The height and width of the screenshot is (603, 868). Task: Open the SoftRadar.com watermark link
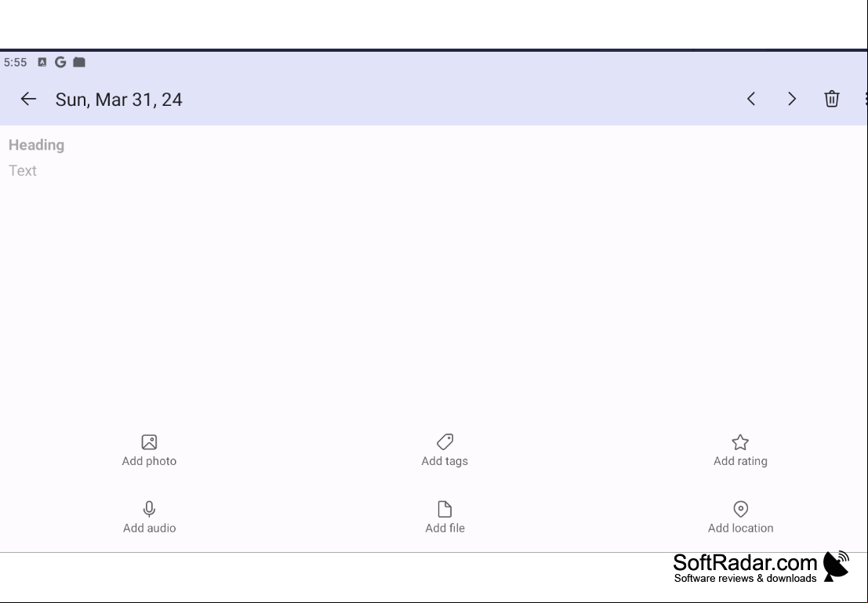[x=761, y=567]
